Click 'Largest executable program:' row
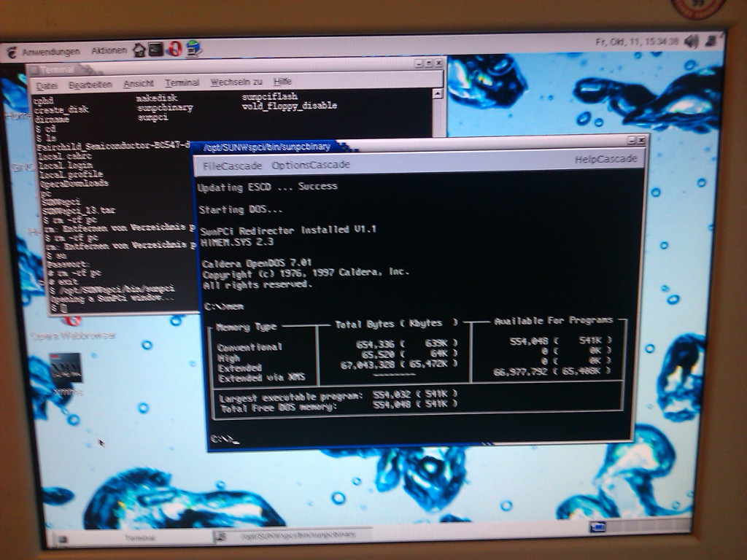Image resolution: width=747 pixels, height=560 pixels. click(337, 396)
